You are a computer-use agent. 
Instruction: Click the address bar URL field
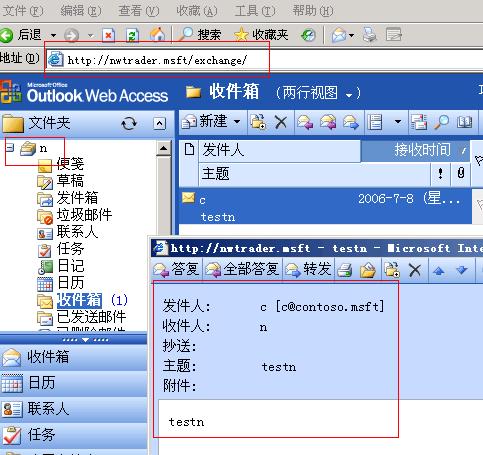pyautogui.click(x=265, y=60)
